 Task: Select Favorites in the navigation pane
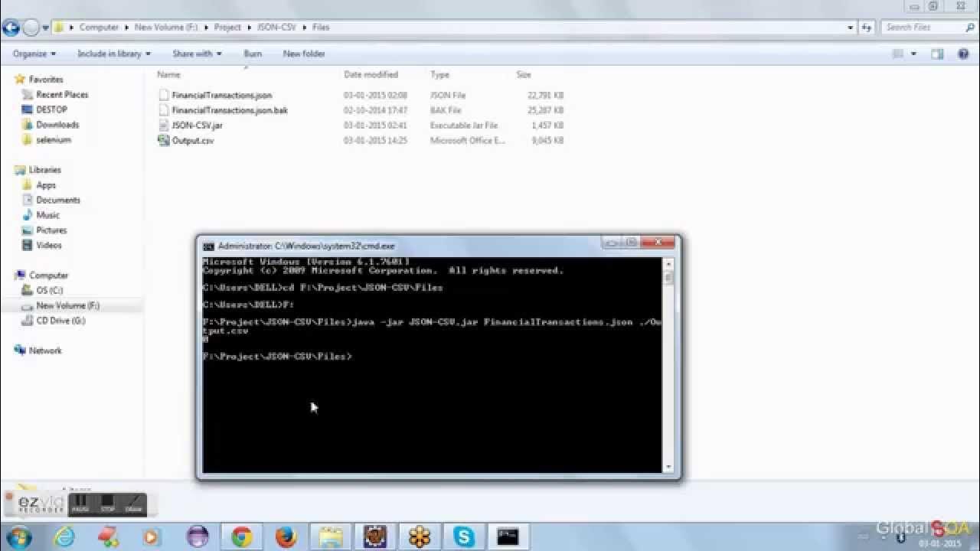point(46,80)
